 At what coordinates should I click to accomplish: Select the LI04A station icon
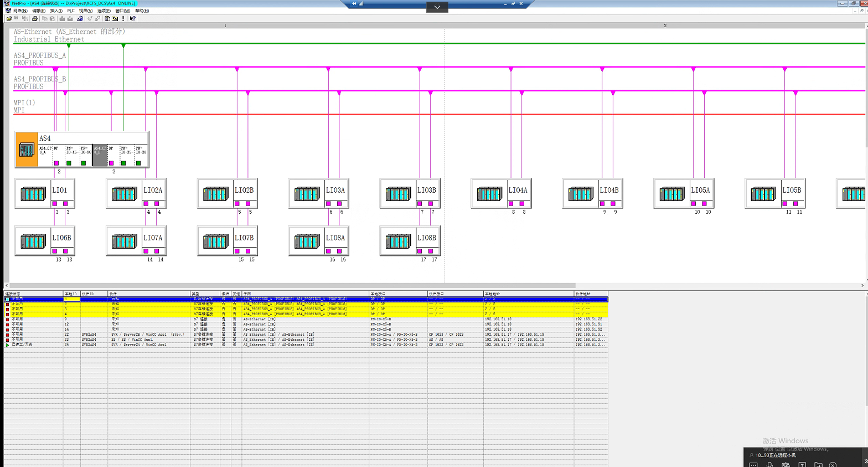click(x=489, y=194)
